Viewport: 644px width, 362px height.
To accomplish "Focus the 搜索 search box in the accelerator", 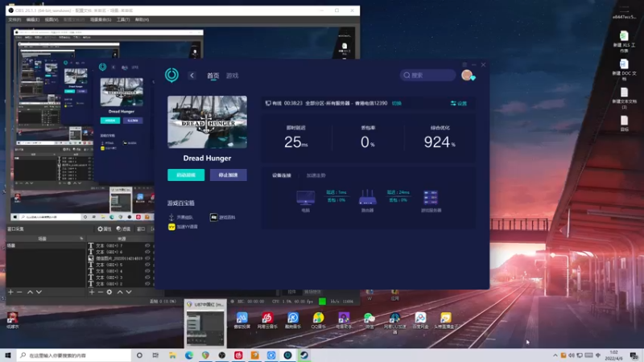I will point(427,75).
